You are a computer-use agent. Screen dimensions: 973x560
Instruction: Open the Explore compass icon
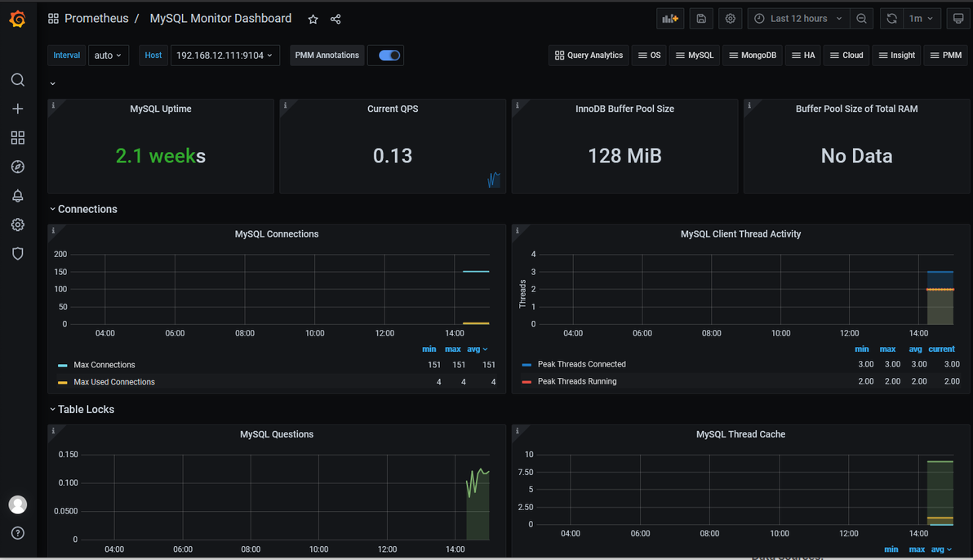point(17,167)
